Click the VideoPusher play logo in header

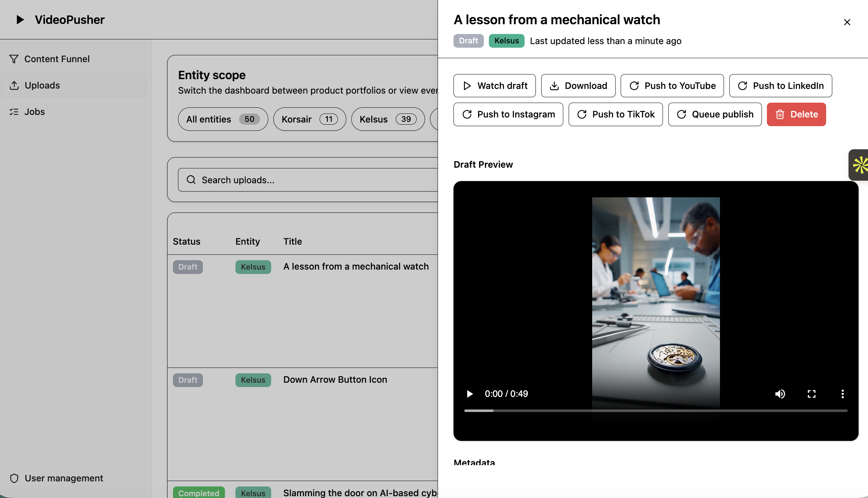(x=19, y=20)
